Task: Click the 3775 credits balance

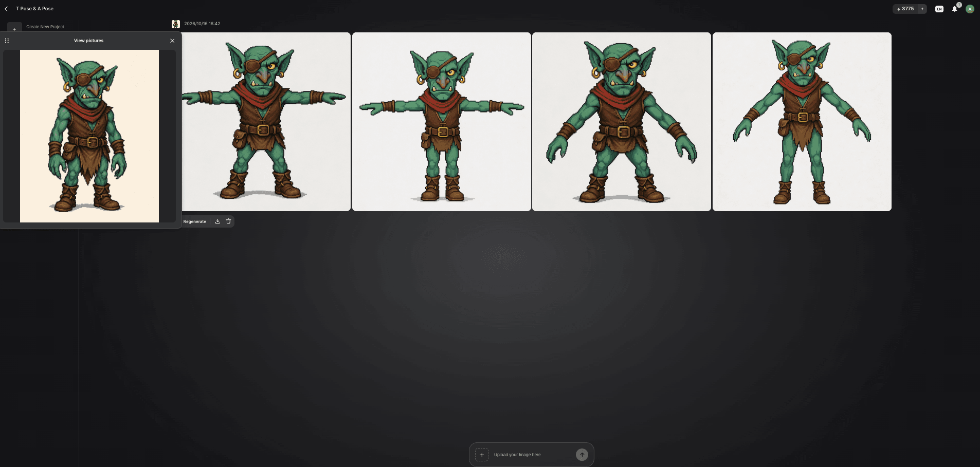Action: (905, 9)
